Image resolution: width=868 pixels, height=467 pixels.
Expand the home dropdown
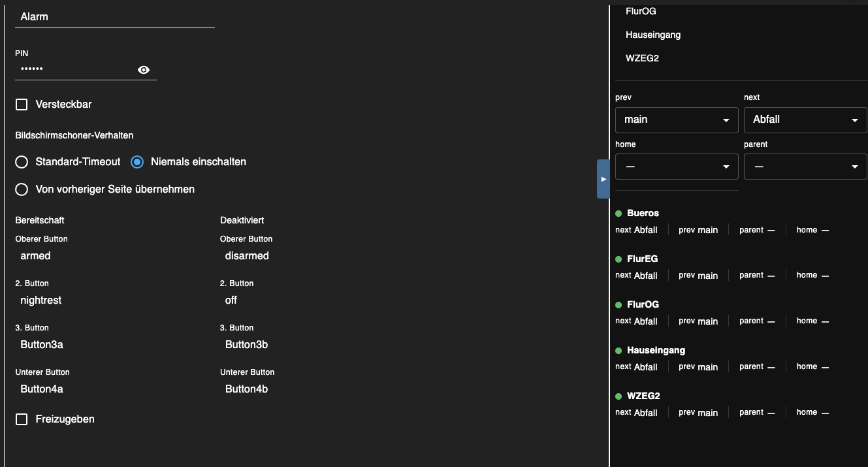(676, 167)
